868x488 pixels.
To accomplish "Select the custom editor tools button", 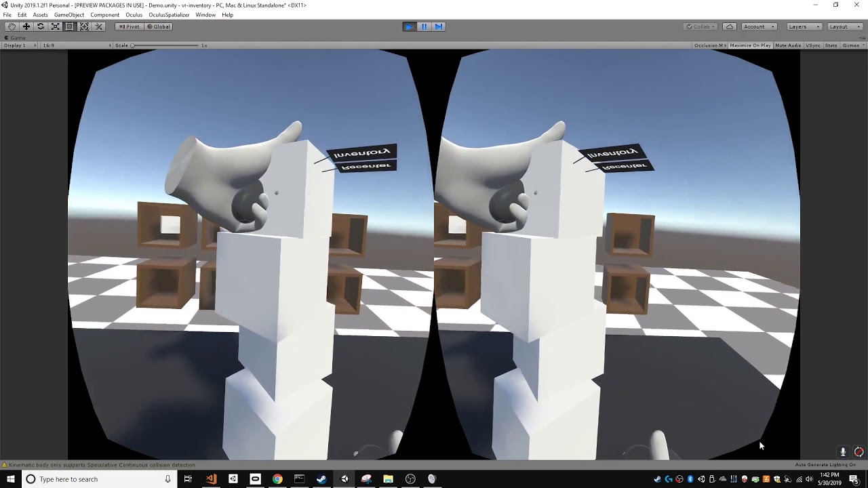I will point(98,26).
